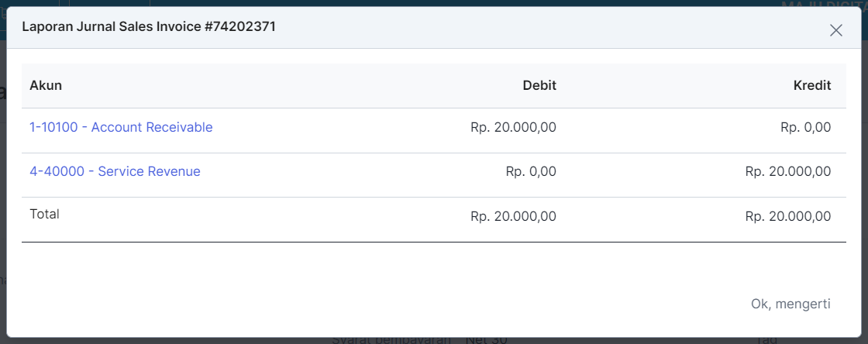This screenshot has height=344, width=868.
Task: Click the Kredit column header
Action: [812, 85]
